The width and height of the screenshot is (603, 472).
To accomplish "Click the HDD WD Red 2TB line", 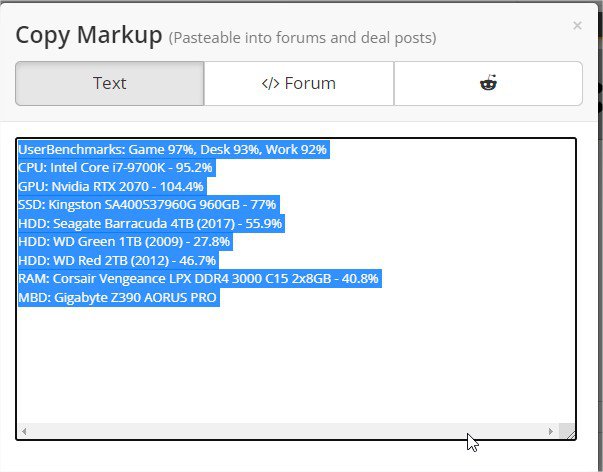I will (x=117, y=260).
